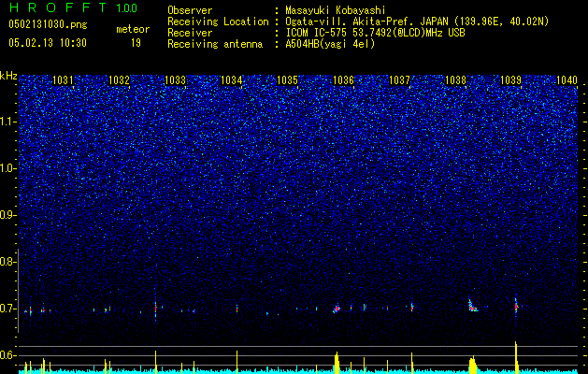Viewport: 588px width, 374px height.
Task: Click the kHz axis unit label
Action: 8,76
